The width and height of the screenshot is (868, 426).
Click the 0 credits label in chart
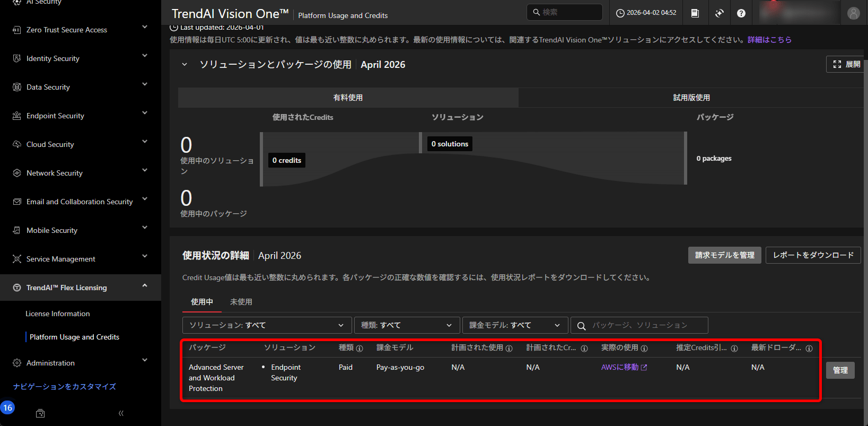pyautogui.click(x=287, y=160)
